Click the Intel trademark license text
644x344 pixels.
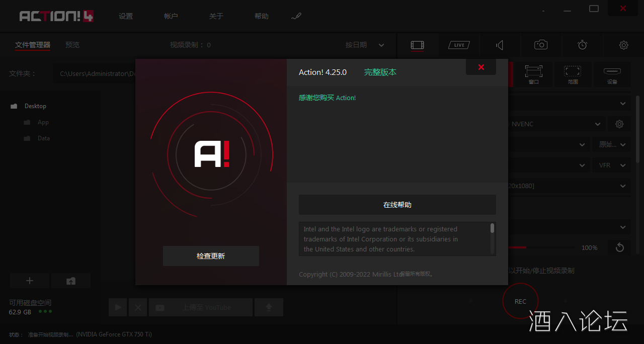tap(381, 239)
